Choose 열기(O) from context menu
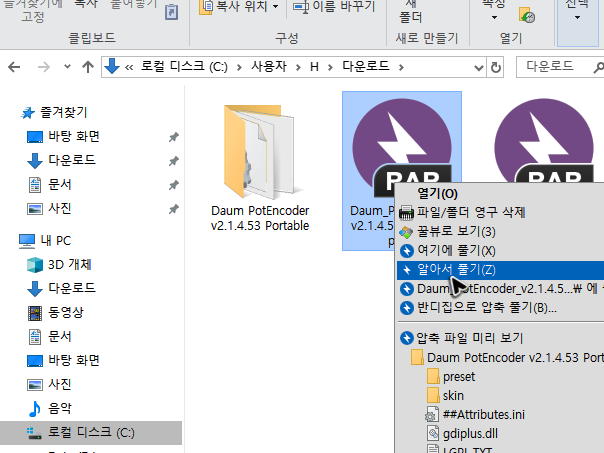The height and width of the screenshot is (453, 604). pos(438,194)
